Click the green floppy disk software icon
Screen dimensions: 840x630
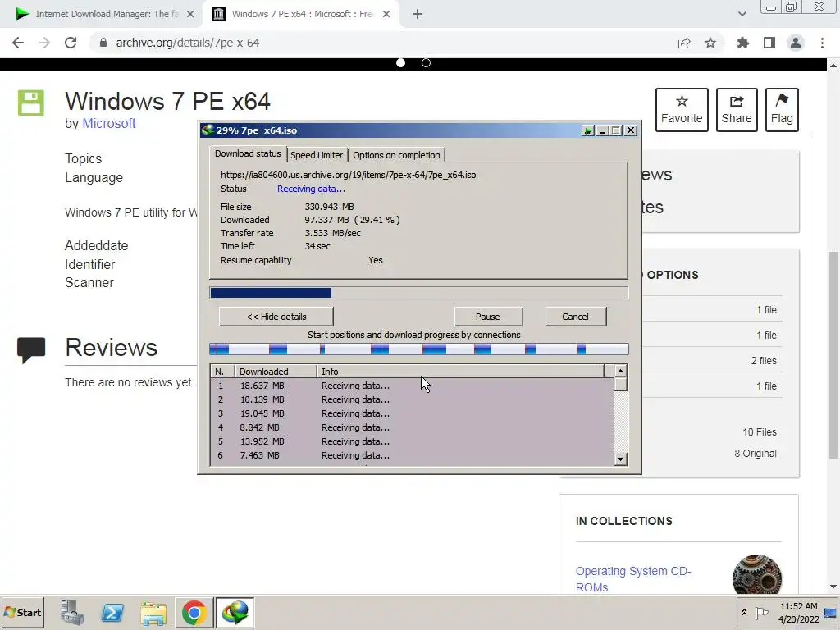click(x=31, y=103)
